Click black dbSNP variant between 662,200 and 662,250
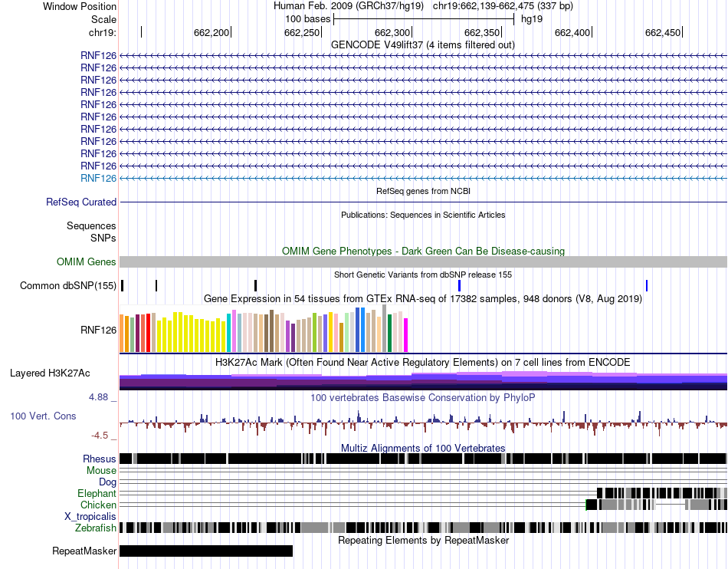728x569 pixels. coord(255,286)
